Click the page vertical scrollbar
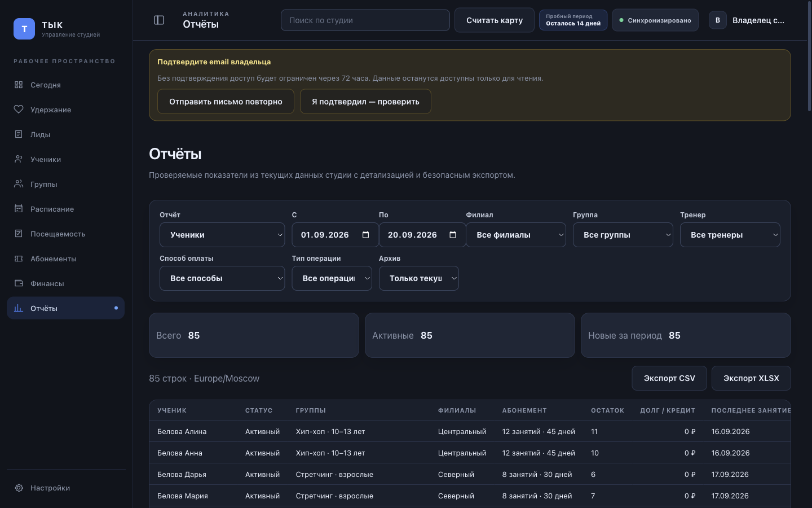 tap(809, 56)
